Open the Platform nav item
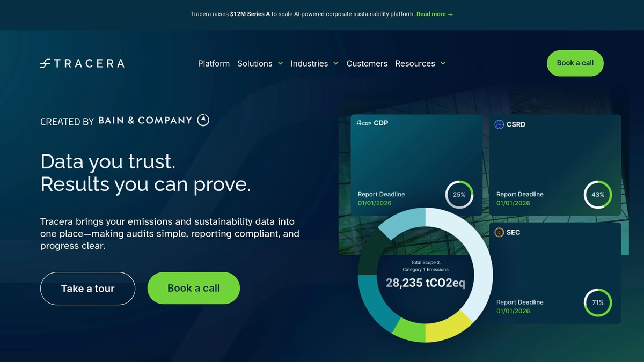Screen dimensions: 644x362 (214, 63)
